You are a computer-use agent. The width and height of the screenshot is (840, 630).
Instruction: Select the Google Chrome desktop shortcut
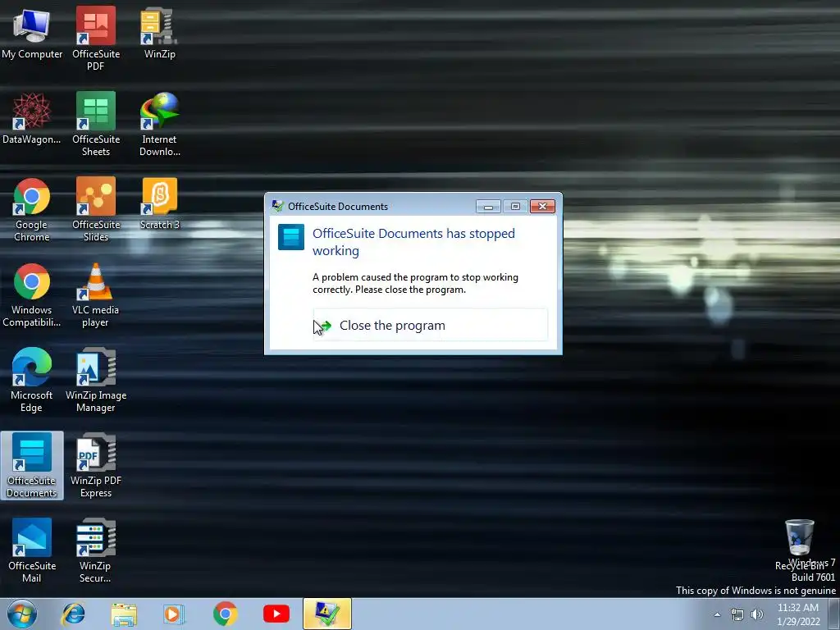click(x=32, y=209)
